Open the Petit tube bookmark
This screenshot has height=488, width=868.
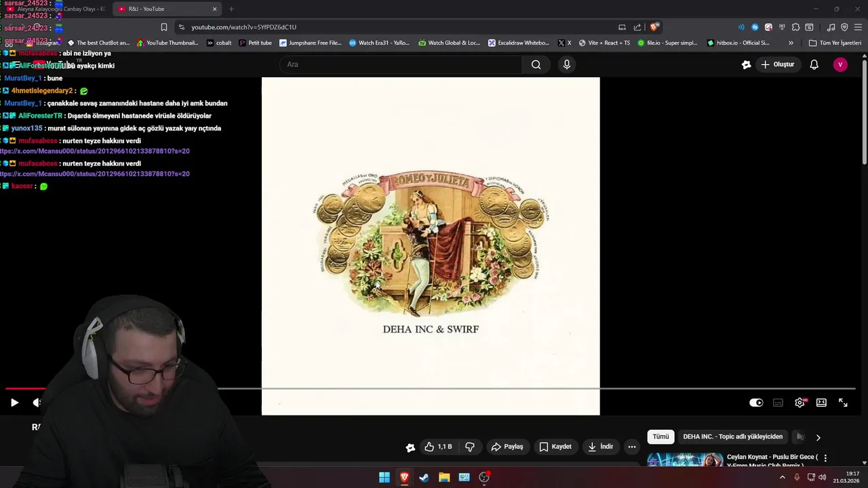point(255,43)
